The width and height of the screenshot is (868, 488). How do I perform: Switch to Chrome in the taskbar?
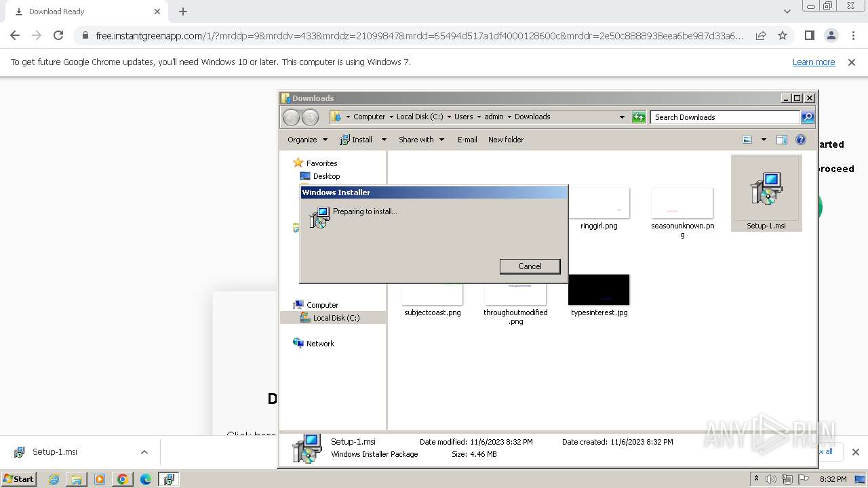[123, 479]
